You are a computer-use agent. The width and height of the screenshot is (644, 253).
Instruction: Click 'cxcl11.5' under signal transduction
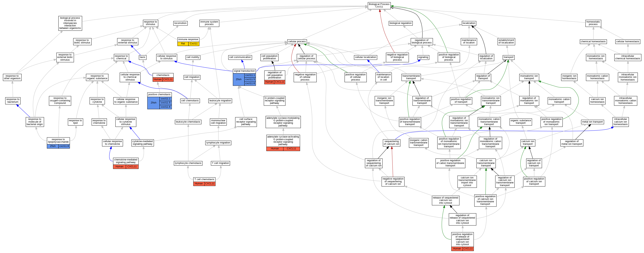tap(250, 79)
